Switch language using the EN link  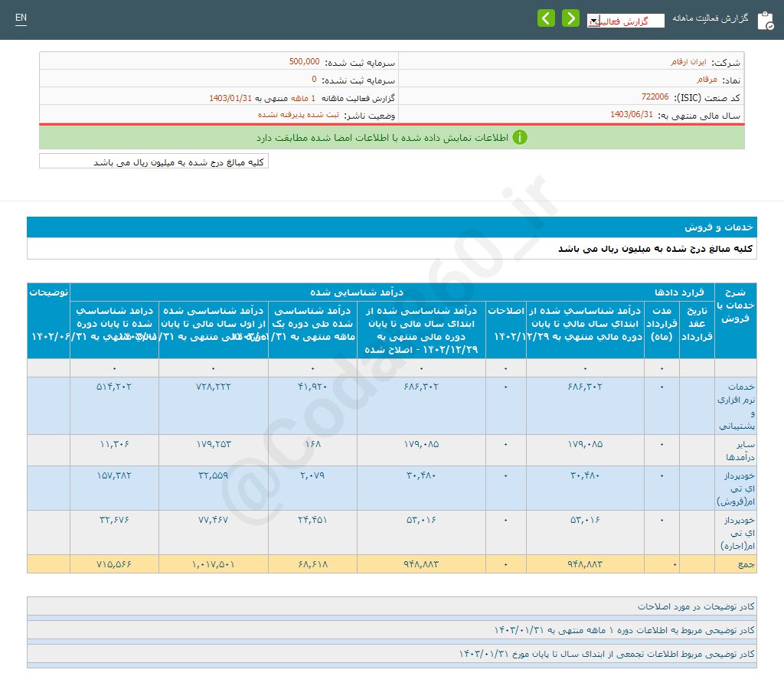[x=21, y=18]
